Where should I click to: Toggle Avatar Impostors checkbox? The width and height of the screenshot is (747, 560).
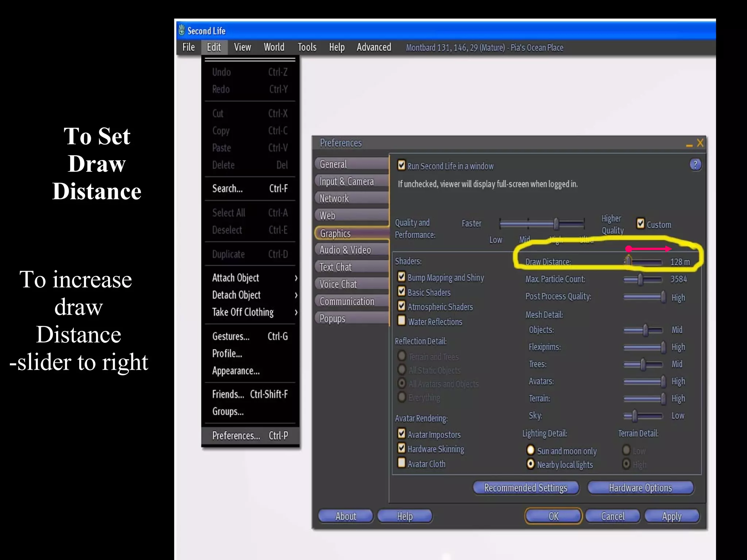tap(402, 433)
